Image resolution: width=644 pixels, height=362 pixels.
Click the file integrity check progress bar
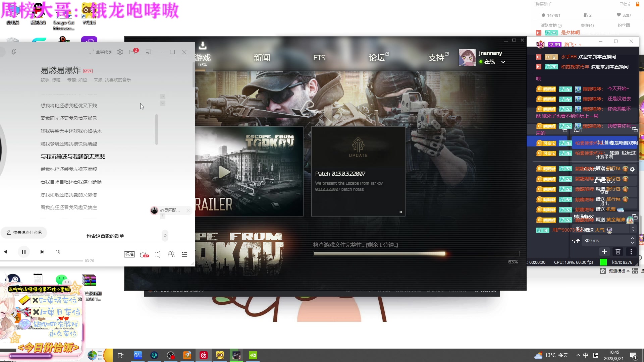click(416, 254)
